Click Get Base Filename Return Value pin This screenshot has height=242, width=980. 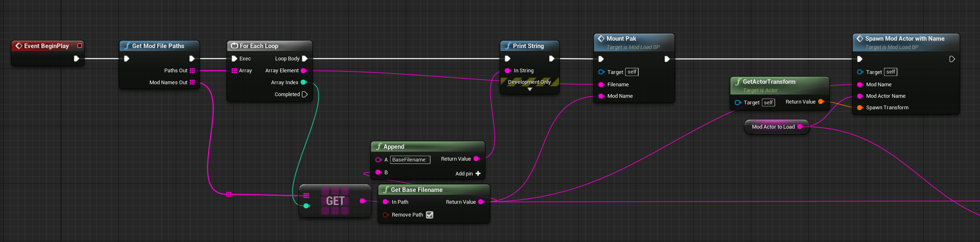pyautogui.click(x=481, y=202)
